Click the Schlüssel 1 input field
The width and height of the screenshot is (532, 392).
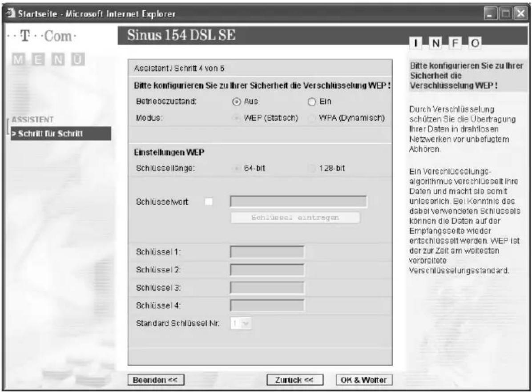pos(267,252)
